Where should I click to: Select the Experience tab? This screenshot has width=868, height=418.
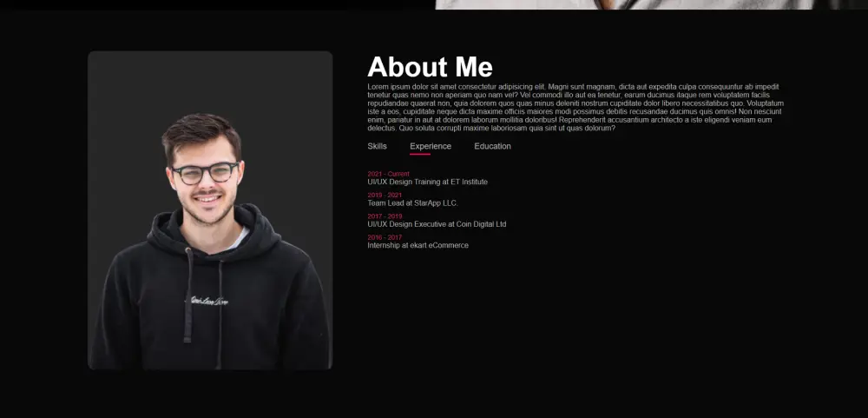coord(431,146)
